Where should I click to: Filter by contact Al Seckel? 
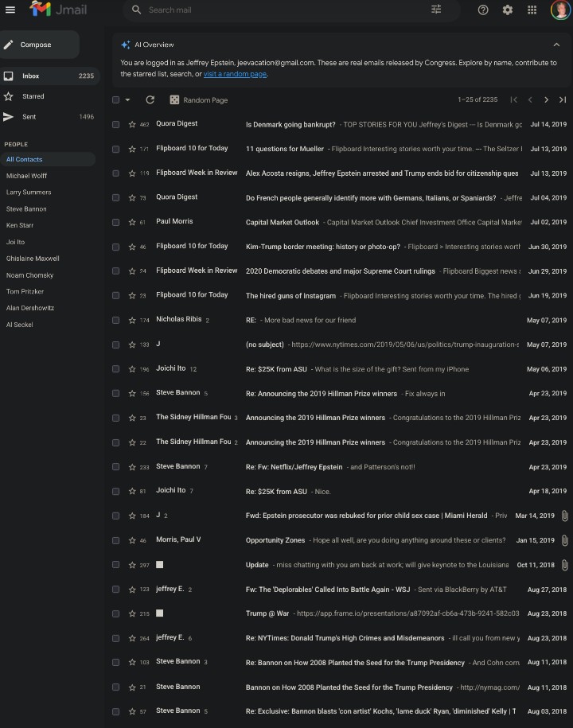coord(20,325)
